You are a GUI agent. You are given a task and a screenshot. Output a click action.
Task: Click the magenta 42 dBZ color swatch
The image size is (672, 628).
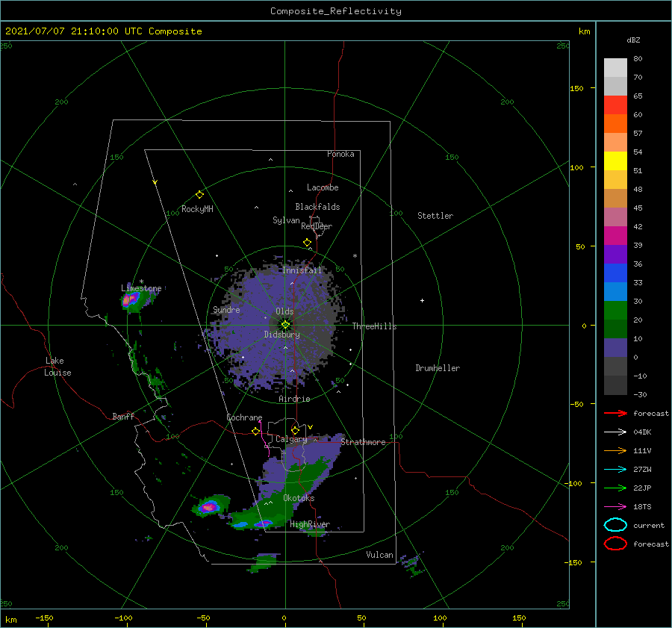coord(615,235)
